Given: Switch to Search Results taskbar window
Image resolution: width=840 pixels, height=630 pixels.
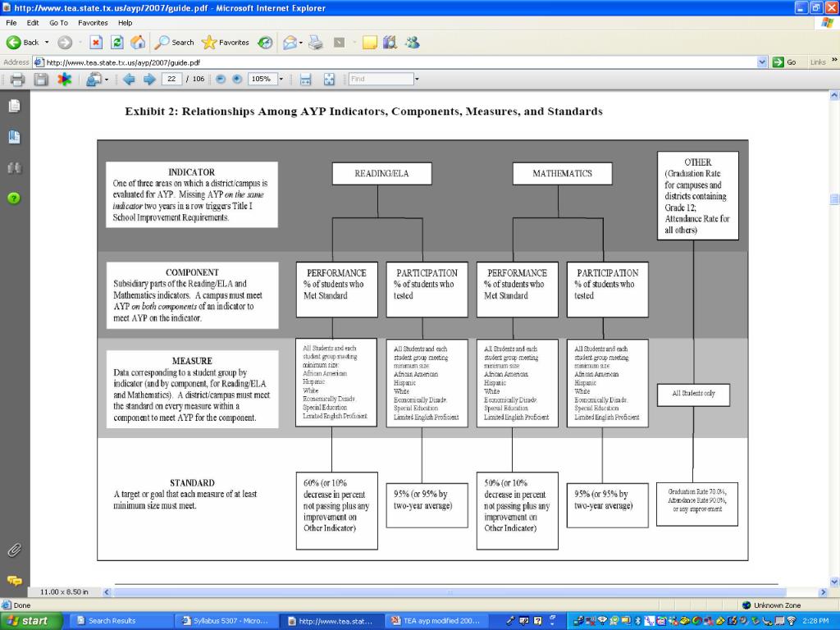Looking at the screenshot, I should 121,621.
